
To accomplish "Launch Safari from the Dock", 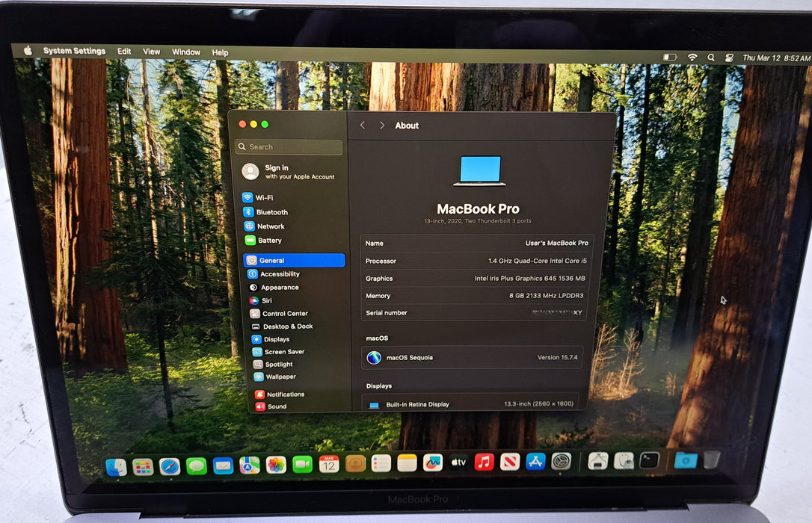I will pos(169,467).
